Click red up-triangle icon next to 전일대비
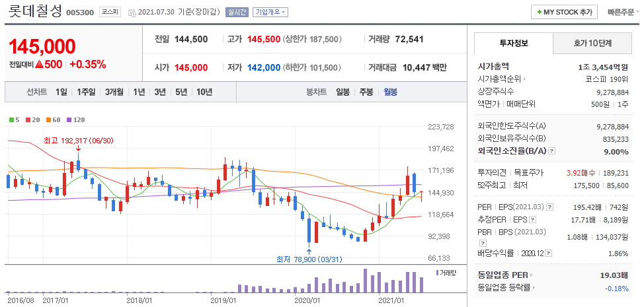644x307 pixels. tap(40, 64)
